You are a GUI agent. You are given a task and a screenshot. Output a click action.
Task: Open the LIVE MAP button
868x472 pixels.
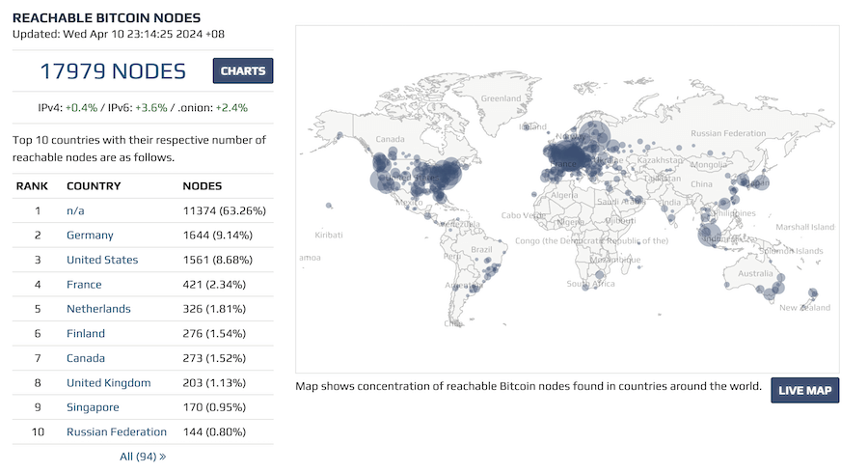point(804,390)
